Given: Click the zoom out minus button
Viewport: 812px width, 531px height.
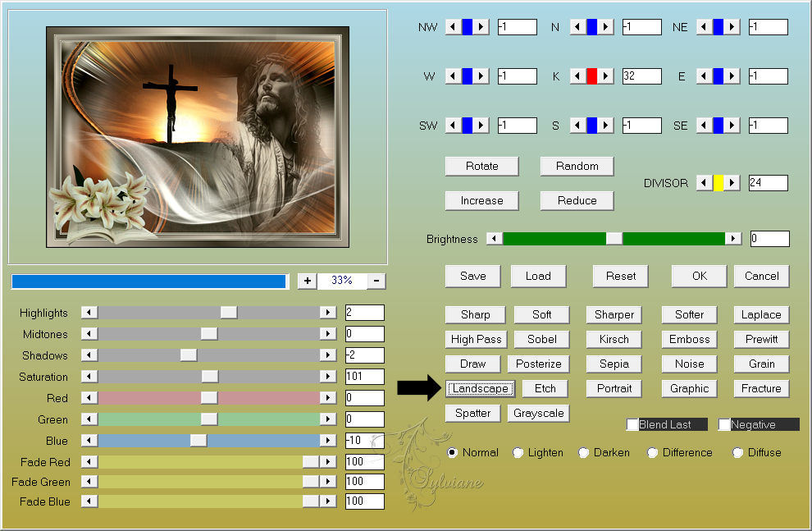Looking at the screenshot, I should (376, 280).
